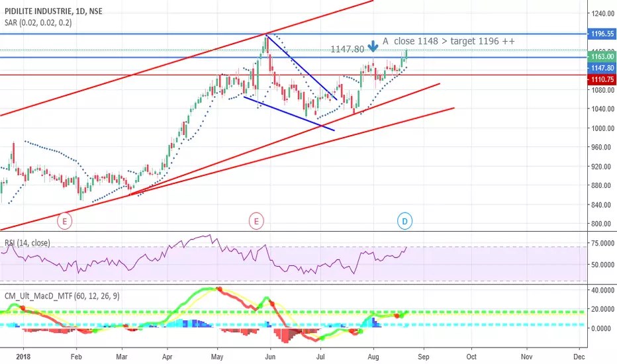Click the 75.0000 RSI axis value
The image size is (617, 364).
tap(602, 243)
